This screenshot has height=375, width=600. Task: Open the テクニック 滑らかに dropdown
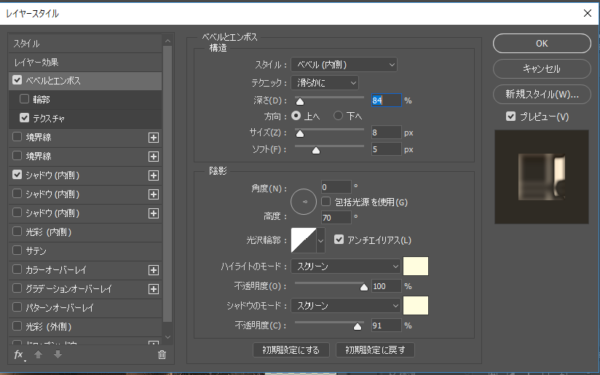324,83
